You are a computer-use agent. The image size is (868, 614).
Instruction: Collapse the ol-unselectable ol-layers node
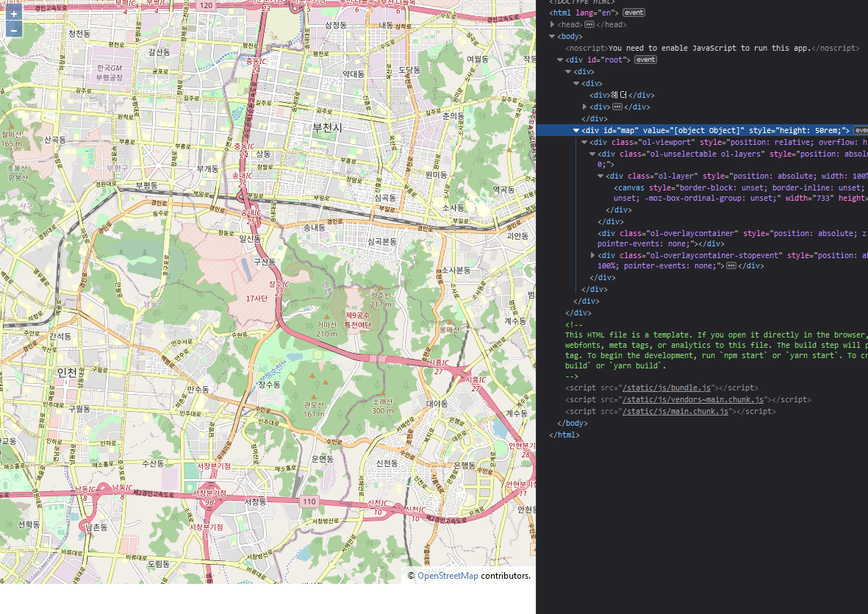click(x=592, y=154)
